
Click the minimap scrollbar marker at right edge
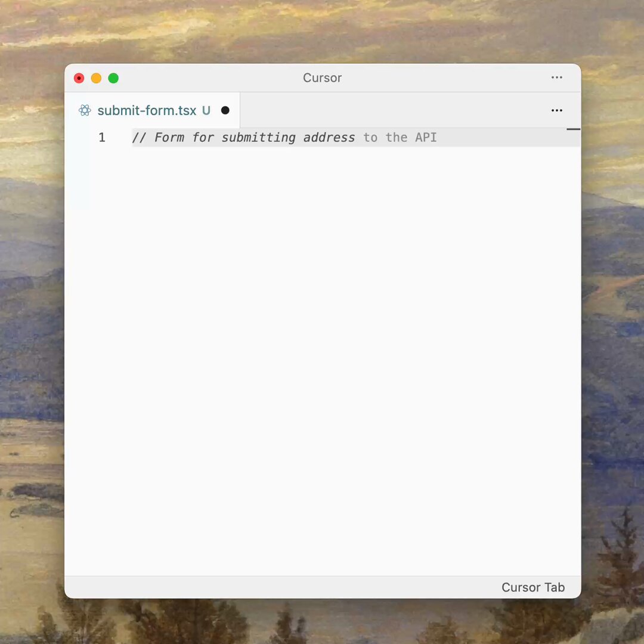[x=574, y=129]
